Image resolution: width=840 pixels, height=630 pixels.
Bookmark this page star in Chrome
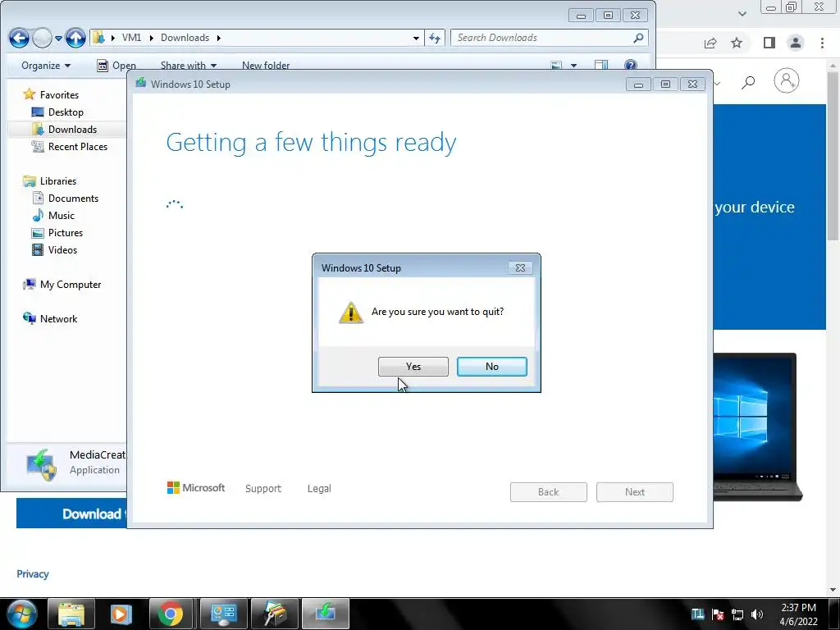[737, 43]
